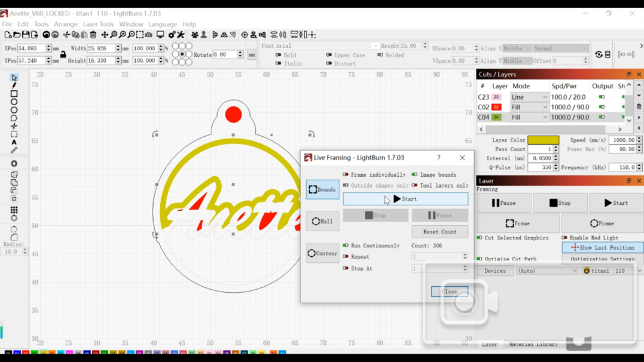644x362 pixels.
Task: Expand the Font Arial dropdown
Action: click(x=375, y=46)
